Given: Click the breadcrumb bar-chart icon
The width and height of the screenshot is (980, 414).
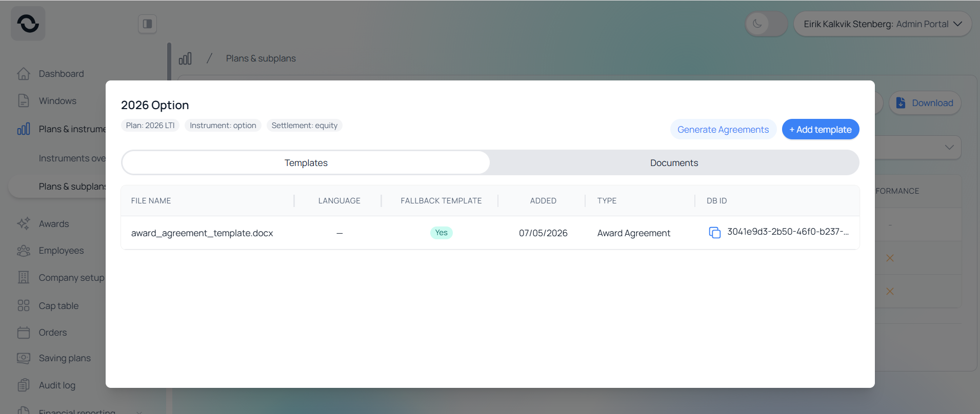Looking at the screenshot, I should (x=185, y=58).
